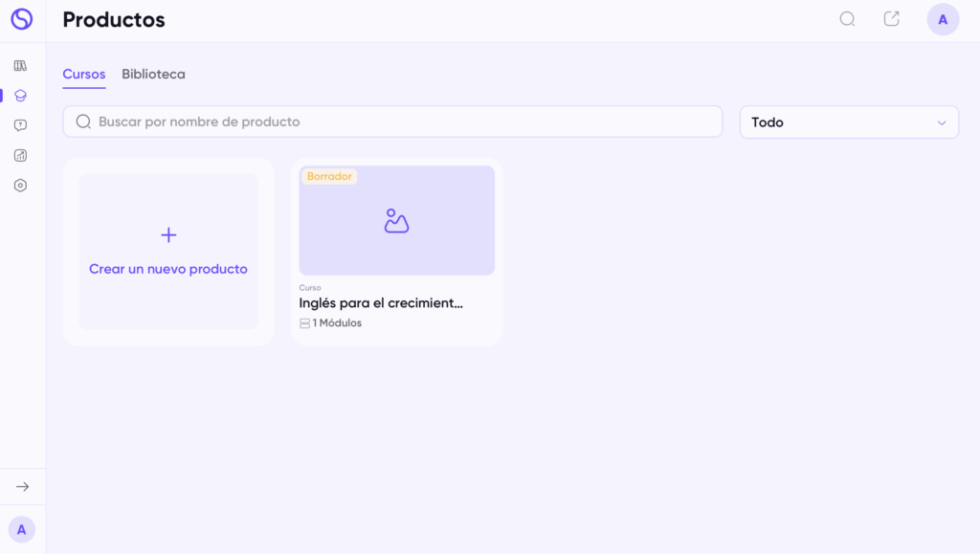Click the chevron on the Todo dropdown
The image size is (980, 554).
click(x=941, y=122)
